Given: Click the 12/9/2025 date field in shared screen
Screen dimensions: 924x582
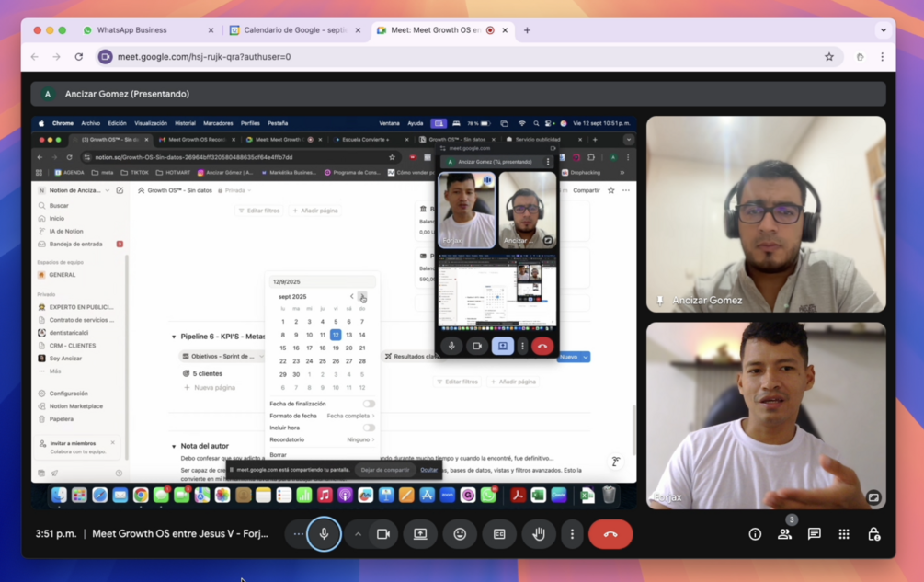Looking at the screenshot, I should point(322,281).
